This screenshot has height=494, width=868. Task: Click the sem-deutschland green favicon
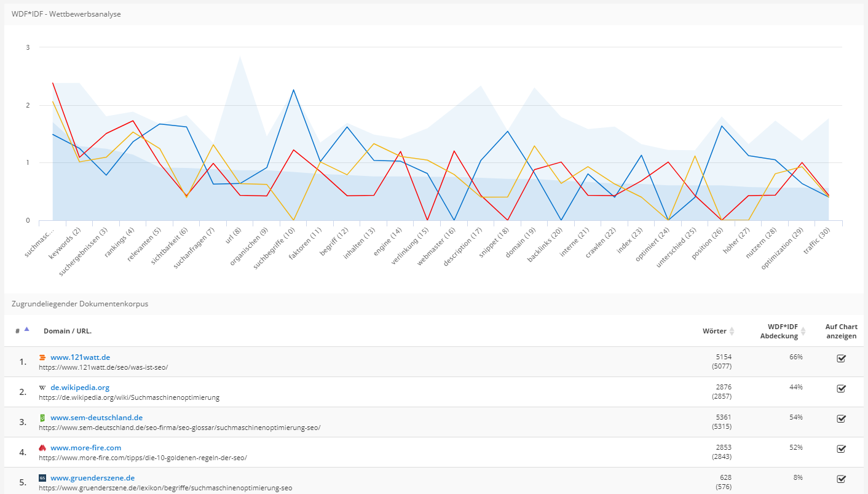pyautogui.click(x=42, y=418)
